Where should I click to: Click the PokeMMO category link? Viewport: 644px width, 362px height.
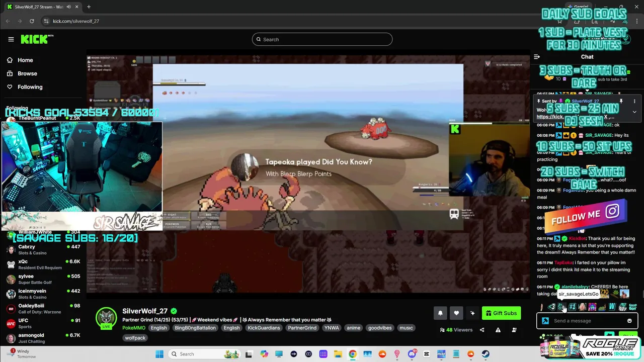(134, 328)
